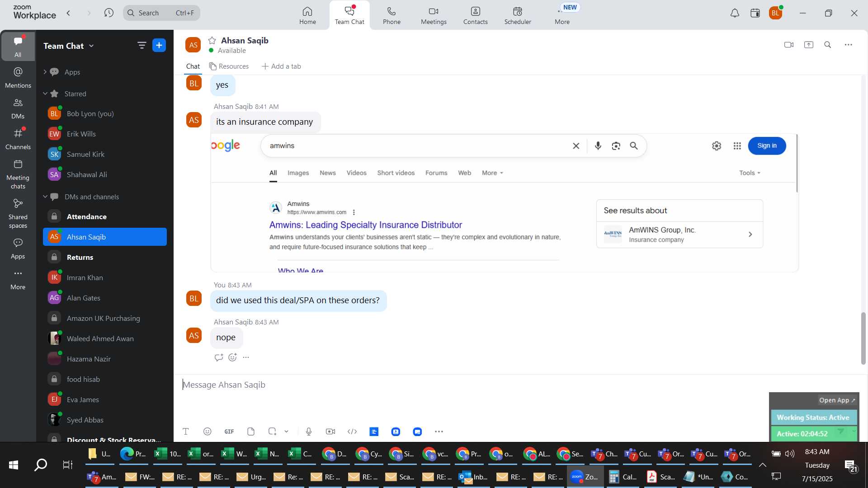Record a video message

coord(330,432)
